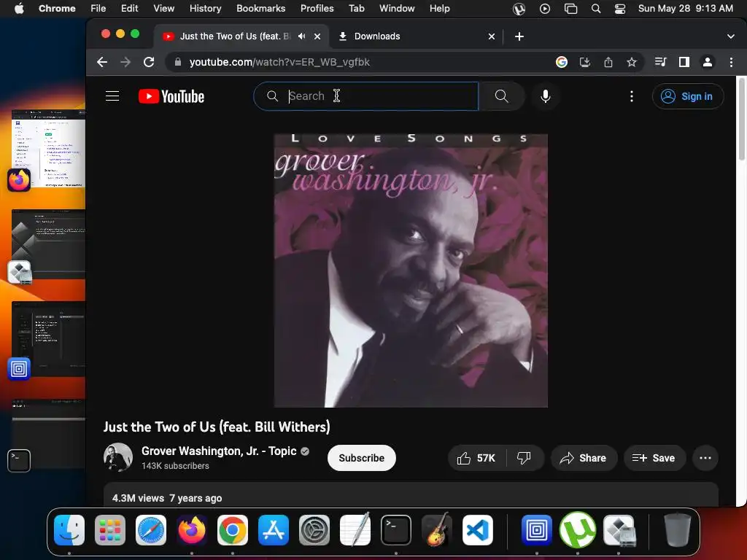Subscribe to Grover Washington, Jr. channel
747x560 pixels.
tap(362, 458)
